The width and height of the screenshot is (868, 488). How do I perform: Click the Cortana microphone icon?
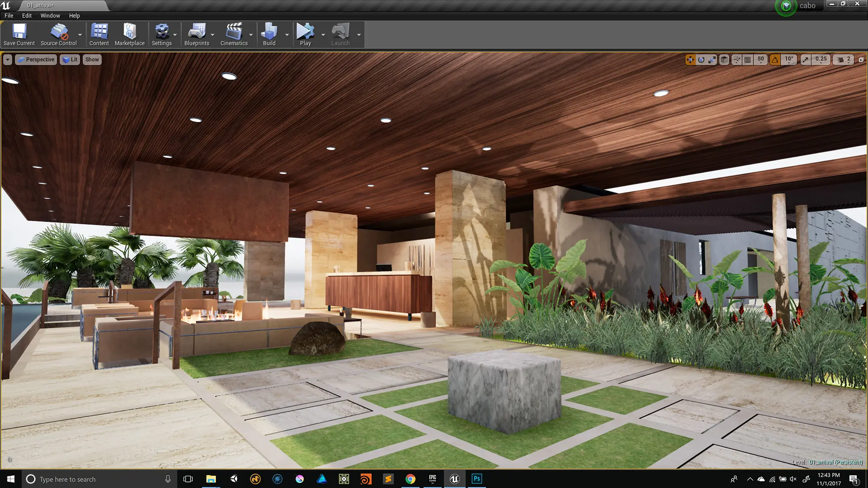pyautogui.click(x=168, y=479)
